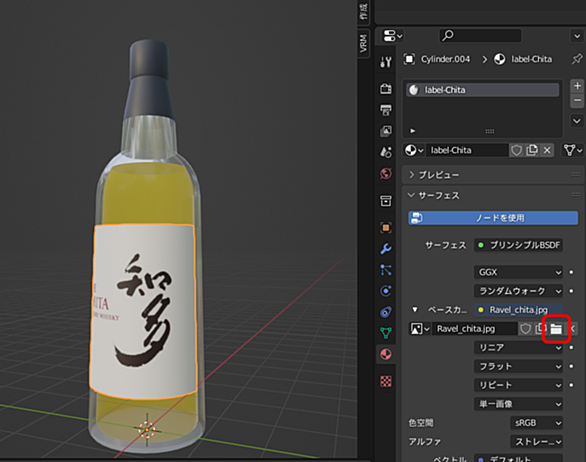The height and width of the screenshot is (462, 586).
Task: Select the bottle label object in viewport
Action: [144, 311]
